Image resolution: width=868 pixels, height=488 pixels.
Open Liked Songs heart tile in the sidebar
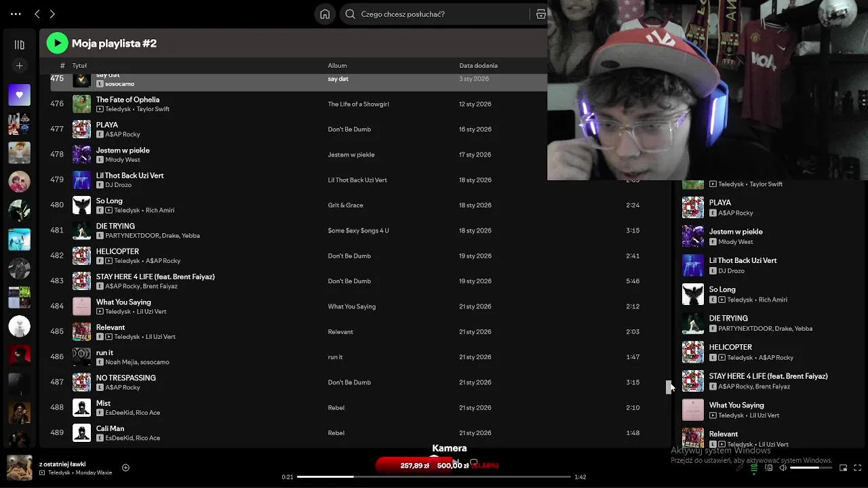pyautogui.click(x=19, y=96)
